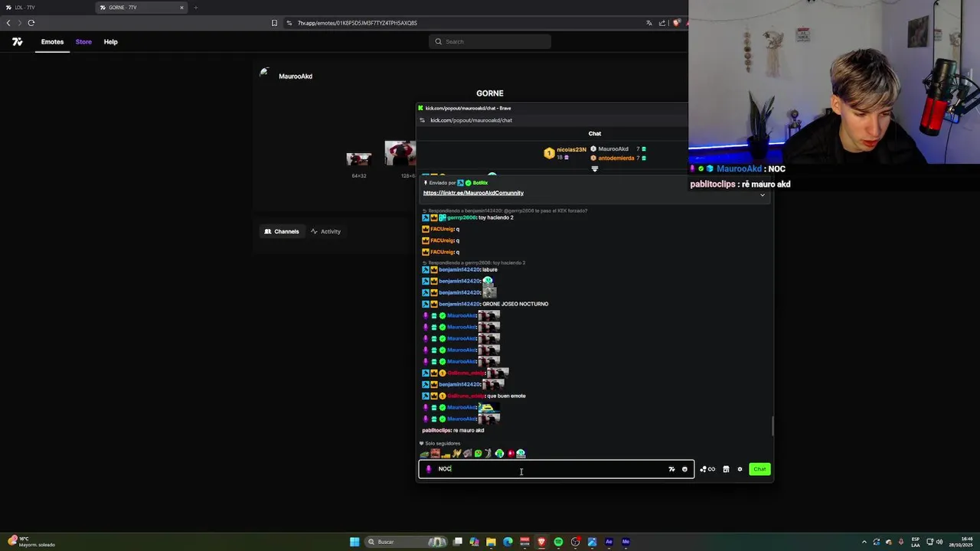Open the Emotes section
Screen dimensions: 980x551
pos(52,42)
